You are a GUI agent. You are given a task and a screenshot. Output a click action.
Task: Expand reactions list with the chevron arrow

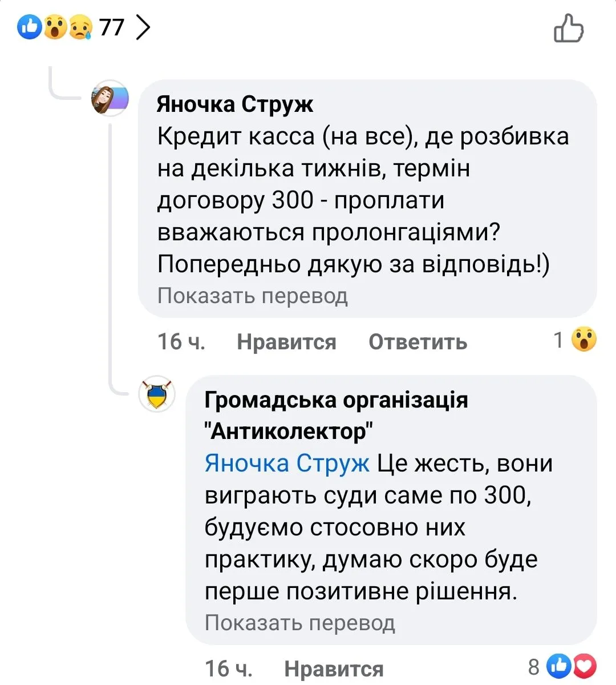(x=143, y=27)
